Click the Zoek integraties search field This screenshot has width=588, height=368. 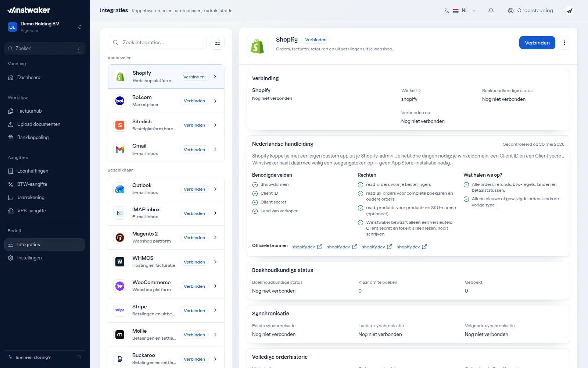tap(157, 43)
